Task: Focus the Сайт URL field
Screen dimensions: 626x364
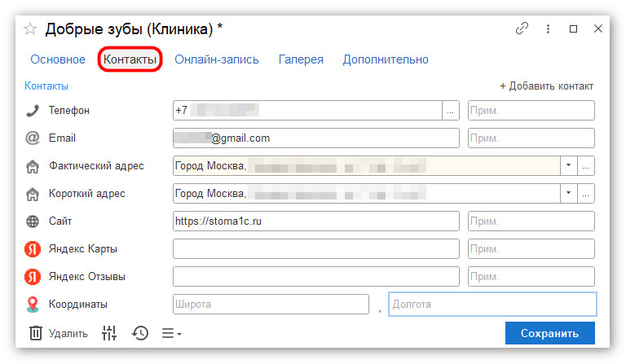Action: (315, 221)
